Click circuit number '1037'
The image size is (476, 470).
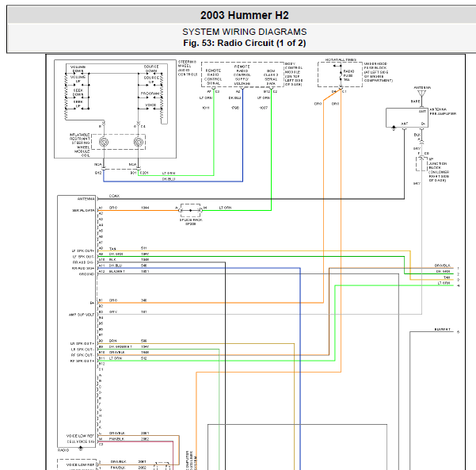coord(263,108)
